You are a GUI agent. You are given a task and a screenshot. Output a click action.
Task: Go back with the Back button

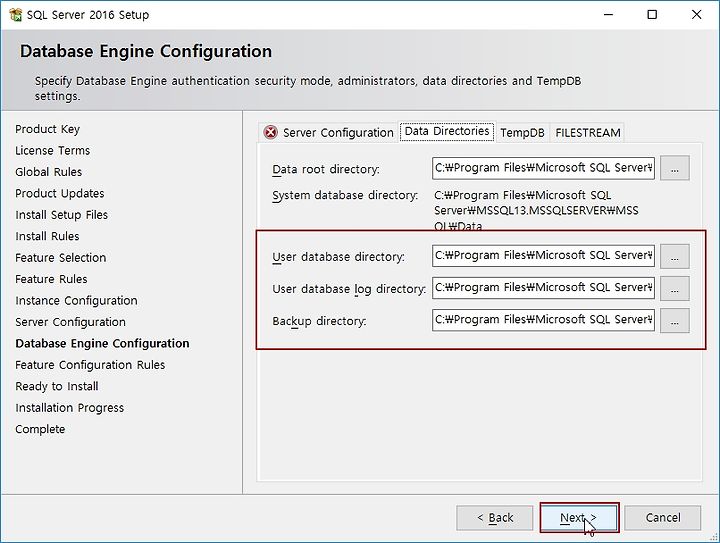coord(495,518)
